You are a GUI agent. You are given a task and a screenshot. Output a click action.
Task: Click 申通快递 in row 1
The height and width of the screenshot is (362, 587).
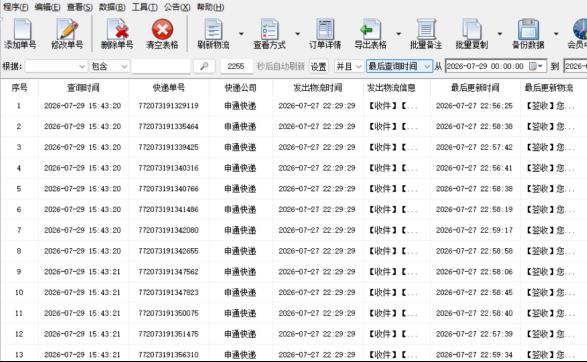(x=240, y=106)
